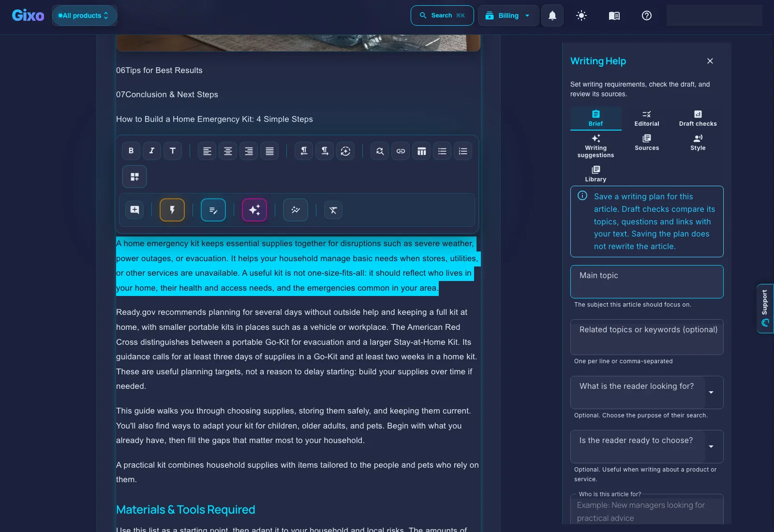This screenshot has height=532, width=774.
Task: Align text left
Action: coord(207,151)
